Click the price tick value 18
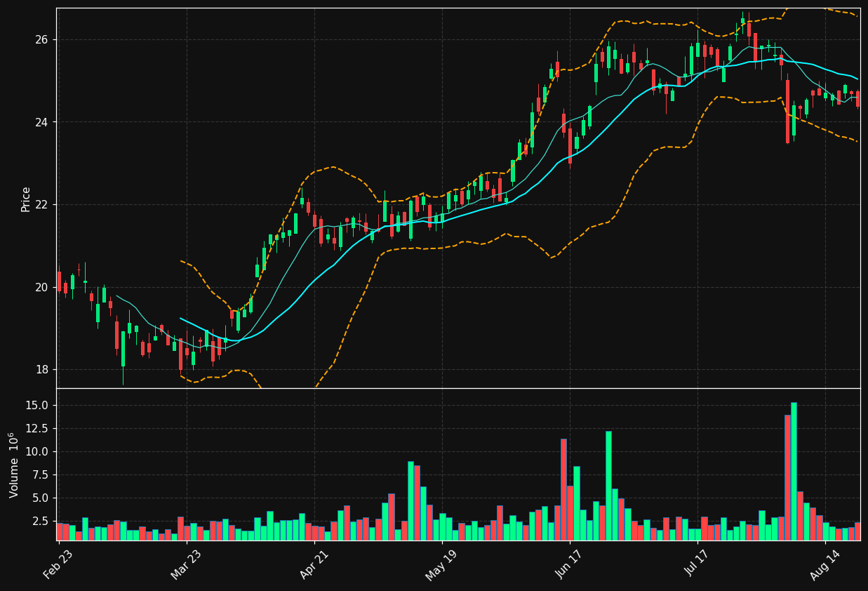Image resolution: width=868 pixels, height=591 pixels. [43, 370]
